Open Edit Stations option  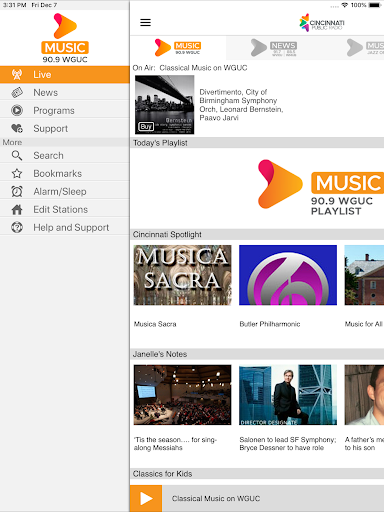pyautogui.click(x=65, y=209)
